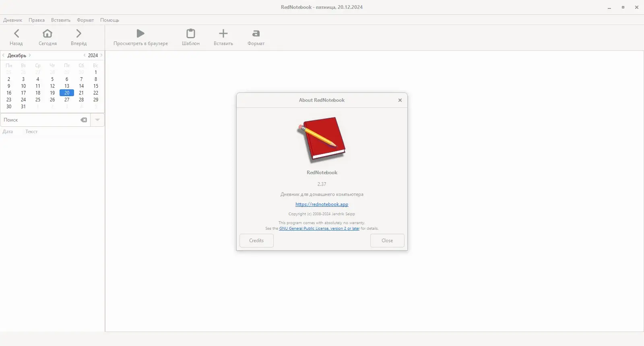Jump to today with Сегодня
644x346 pixels.
point(47,37)
